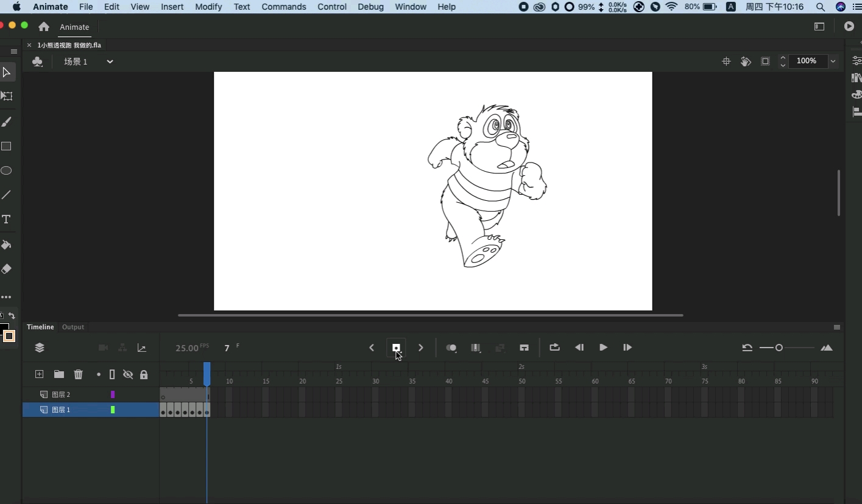Add a new layer
The image size is (862, 504).
(40, 374)
